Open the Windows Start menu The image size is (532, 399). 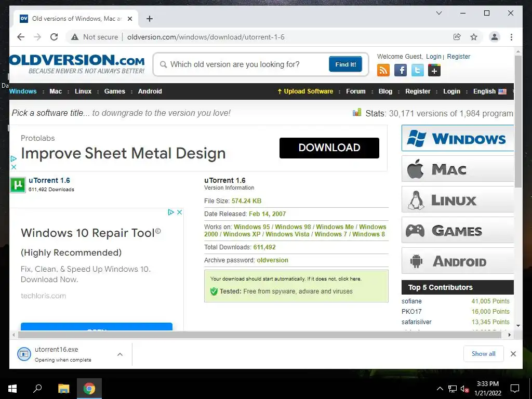tap(12, 389)
